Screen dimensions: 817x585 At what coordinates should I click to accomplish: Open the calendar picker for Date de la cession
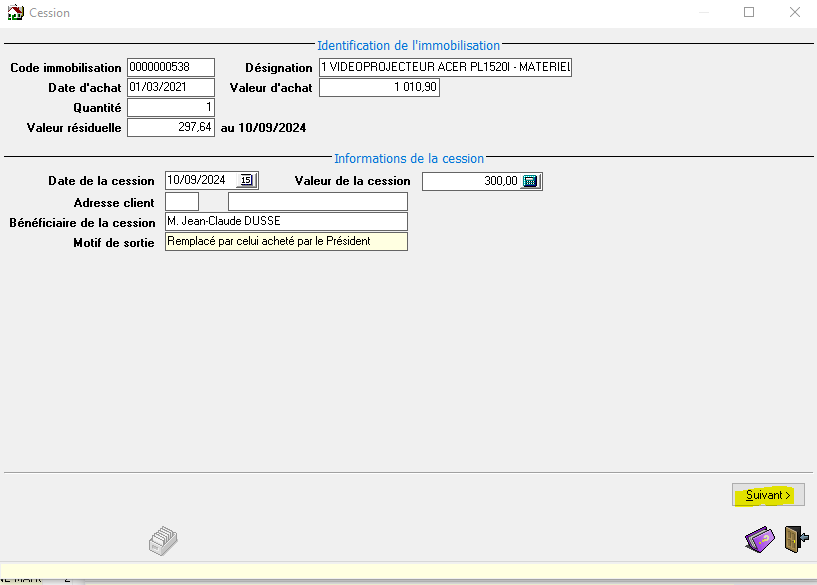point(246,180)
